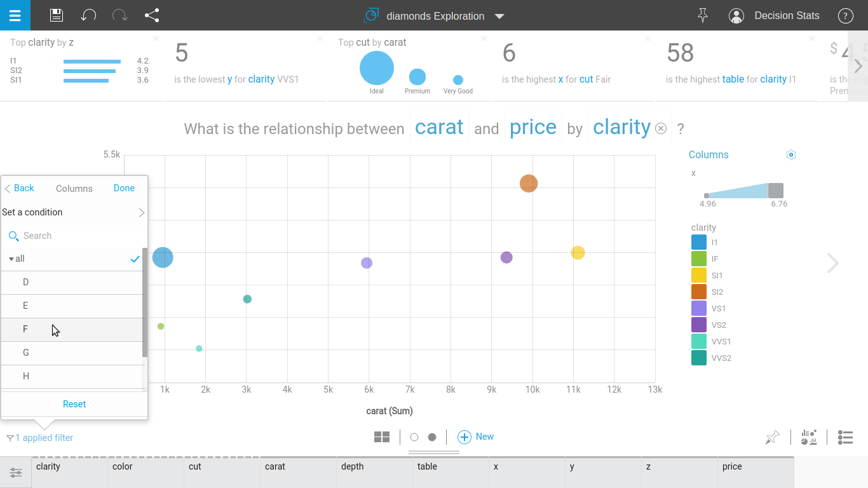This screenshot has height=488, width=868.
Task: Open Columns settings gear icon
Action: coord(791,154)
